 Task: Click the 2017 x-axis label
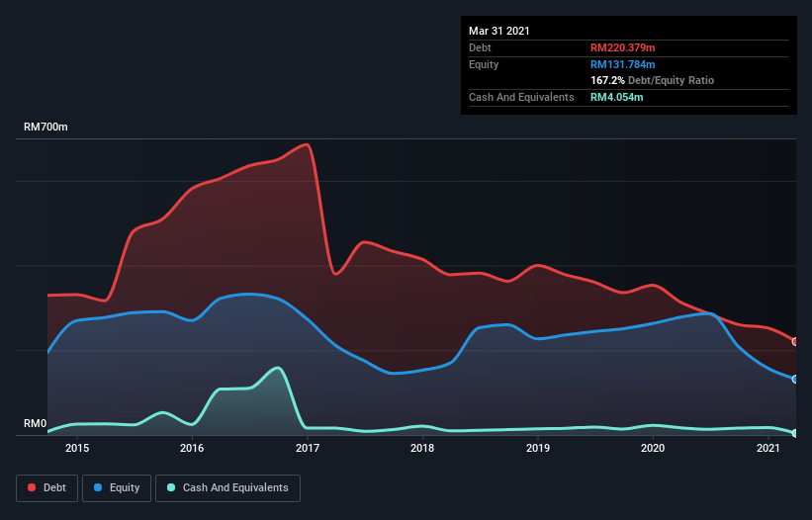(307, 448)
